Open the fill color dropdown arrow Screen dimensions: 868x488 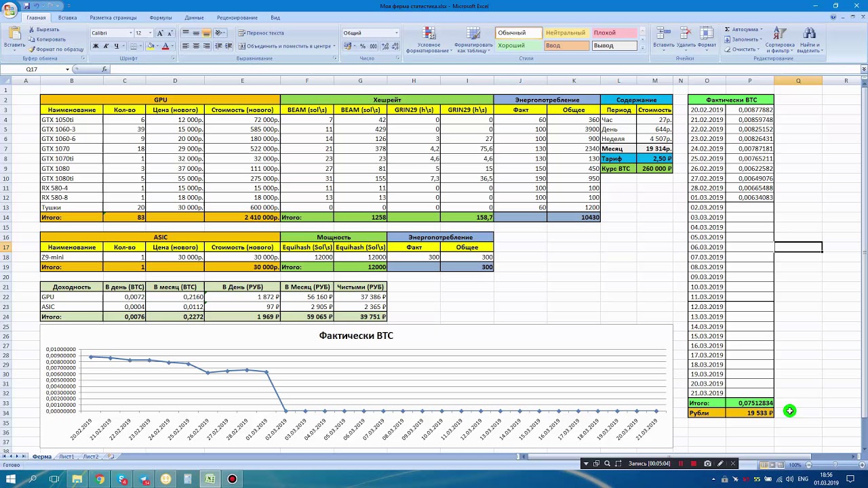158,46
